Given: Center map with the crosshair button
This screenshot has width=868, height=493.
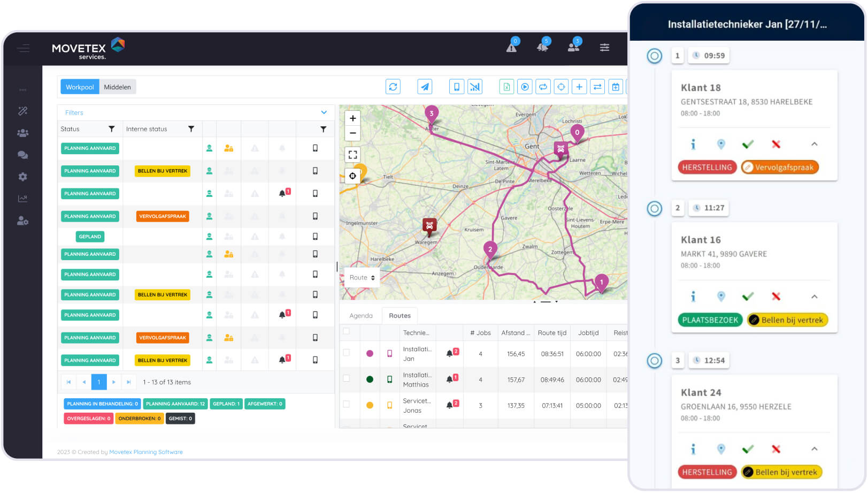Looking at the screenshot, I should [352, 176].
